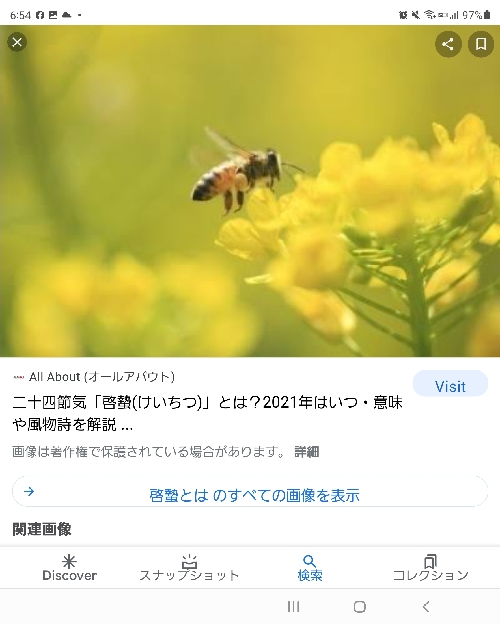500x624 pixels.
Task: Open the Discover tab
Action: pos(69,568)
